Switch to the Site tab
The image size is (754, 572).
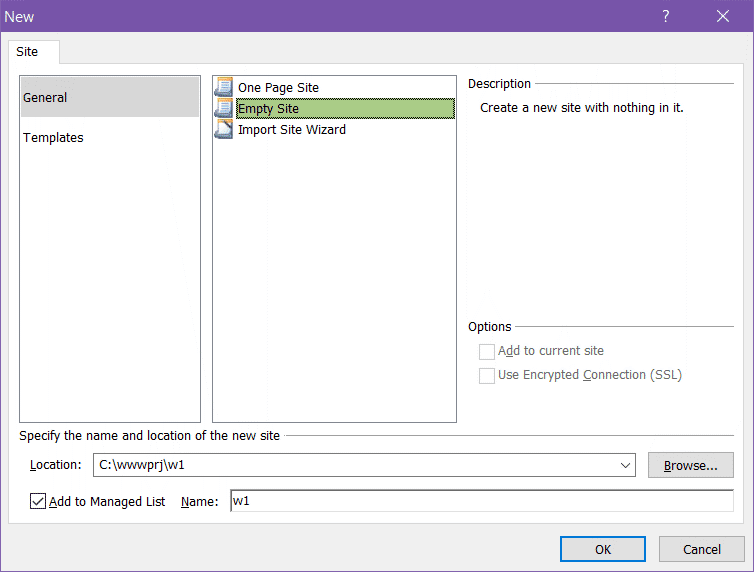tap(27, 51)
